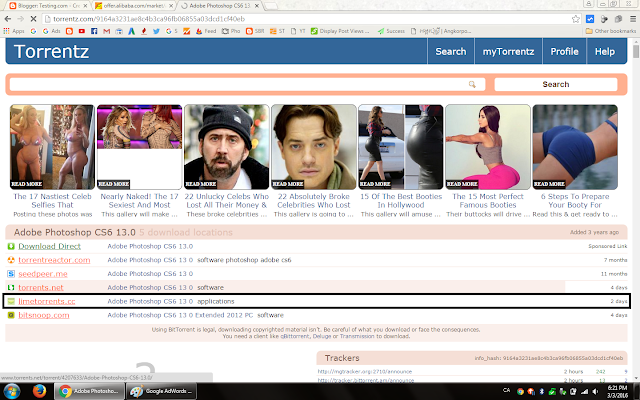Open 22 Absolutely Broke Celebrities thumbnail

click(x=313, y=147)
